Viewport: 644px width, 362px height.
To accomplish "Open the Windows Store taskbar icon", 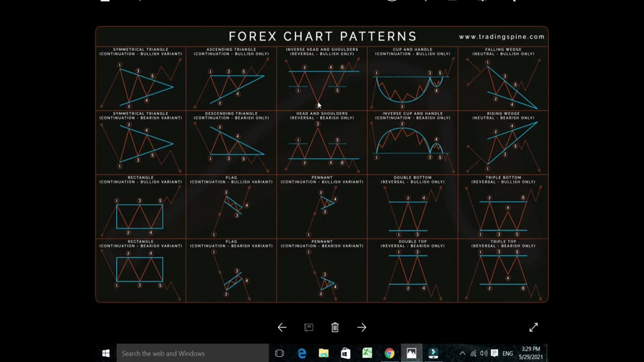I will tap(346, 353).
